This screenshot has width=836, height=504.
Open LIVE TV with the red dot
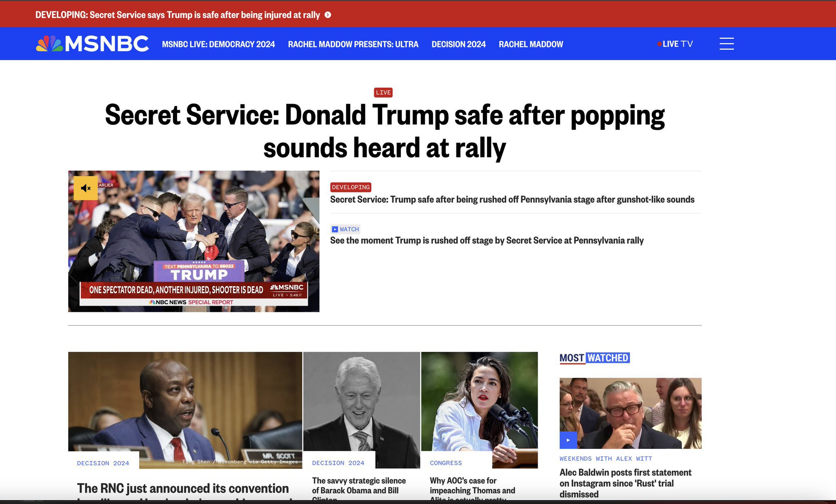675,44
